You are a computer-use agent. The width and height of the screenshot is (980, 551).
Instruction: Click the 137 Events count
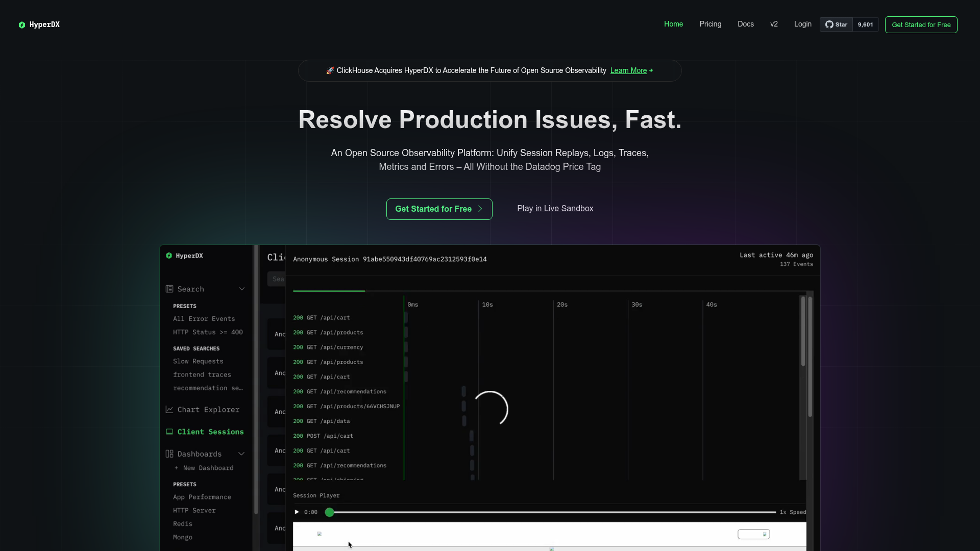tap(796, 264)
